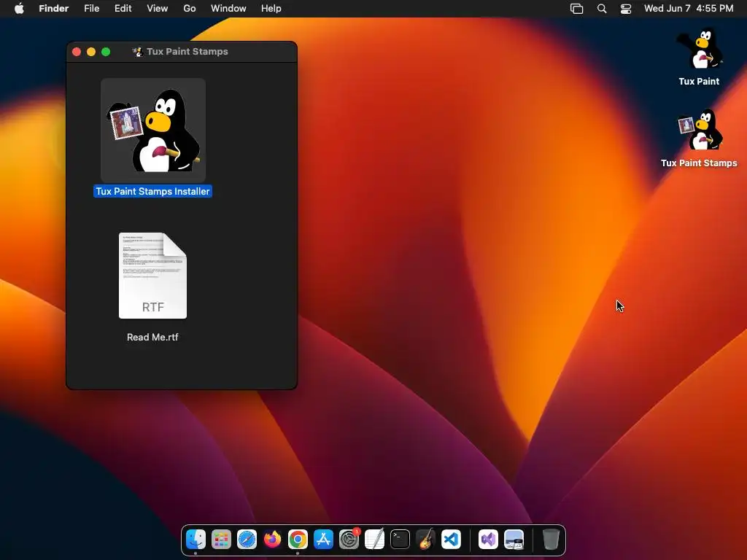This screenshot has width=747, height=560.
Task: Open the App Store from the Dock
Action: tap(323, 540)
